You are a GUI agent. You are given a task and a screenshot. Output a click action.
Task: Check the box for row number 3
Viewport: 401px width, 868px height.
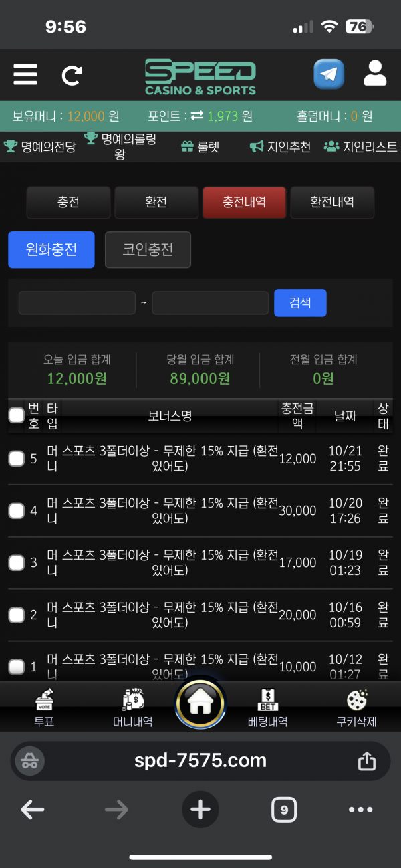coord(17,563)
